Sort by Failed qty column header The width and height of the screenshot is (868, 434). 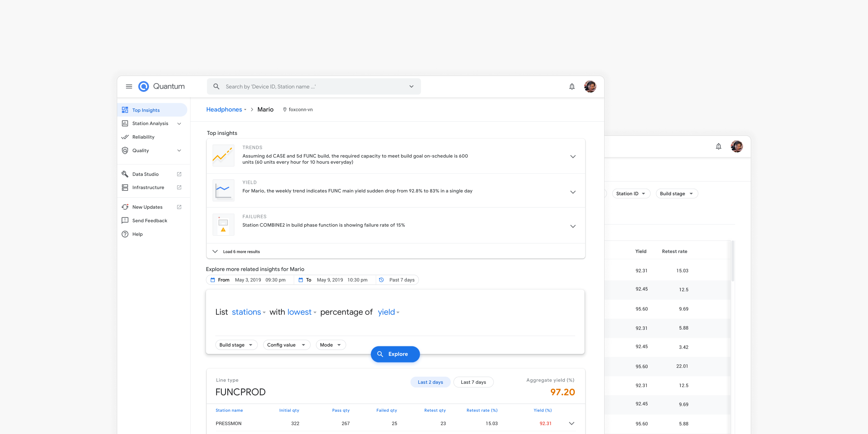(x=387, y=410)
